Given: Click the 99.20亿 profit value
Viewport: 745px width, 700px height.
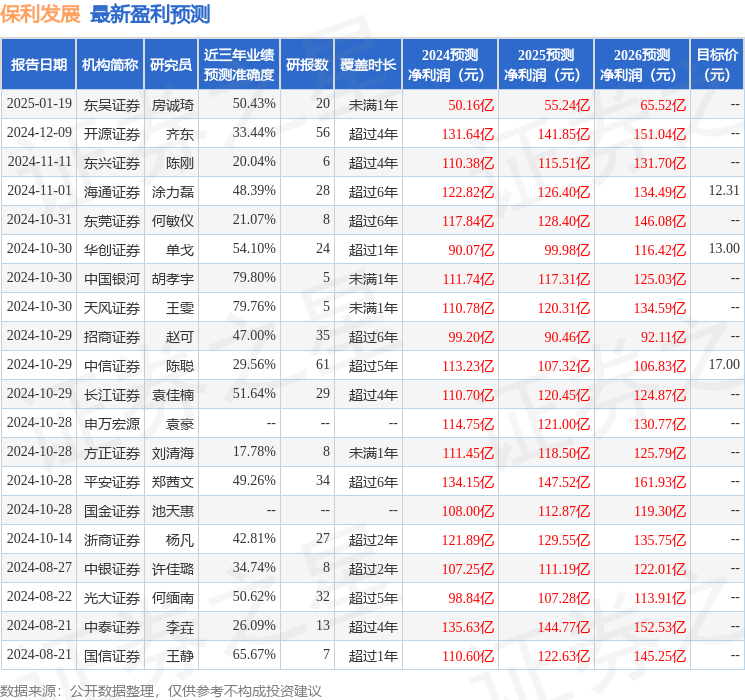Looking at the screenshot, I should tap(471, 337).
